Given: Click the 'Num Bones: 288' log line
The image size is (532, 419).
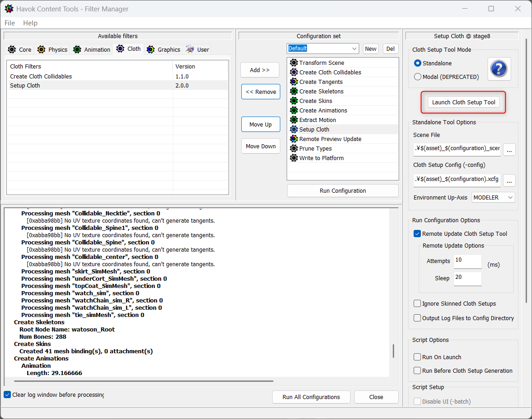Looking at the screenshot, I should pos(43,336).
